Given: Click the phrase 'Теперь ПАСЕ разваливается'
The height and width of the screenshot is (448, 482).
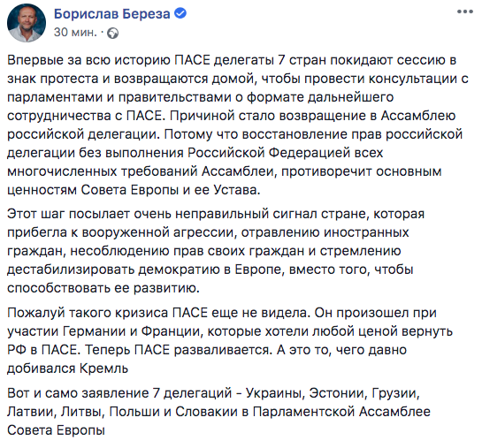Looking at the screenshot, I should click(x=179, y=350).
